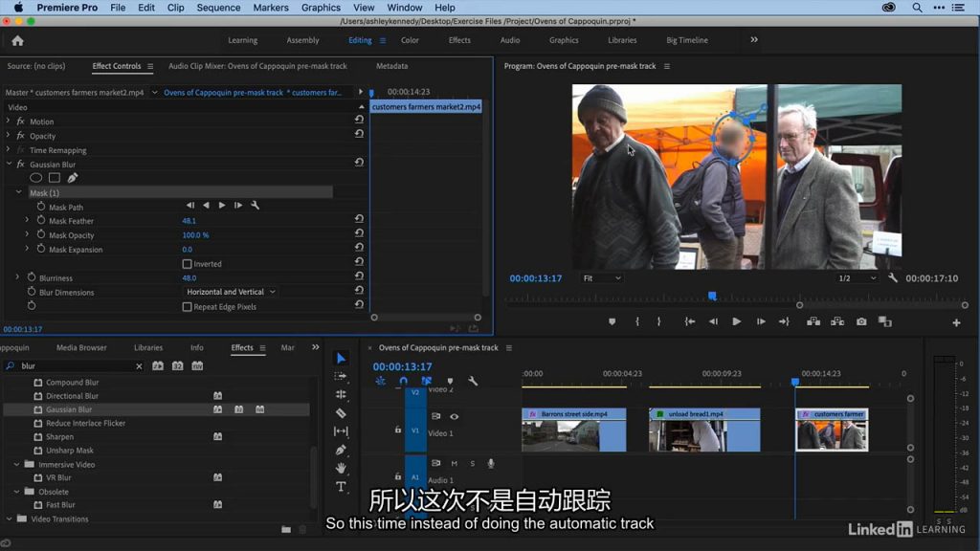The image size is (980, 551).
Task: Reset the Motion effect
Action: pyautogui.click(x=359, y=120)
